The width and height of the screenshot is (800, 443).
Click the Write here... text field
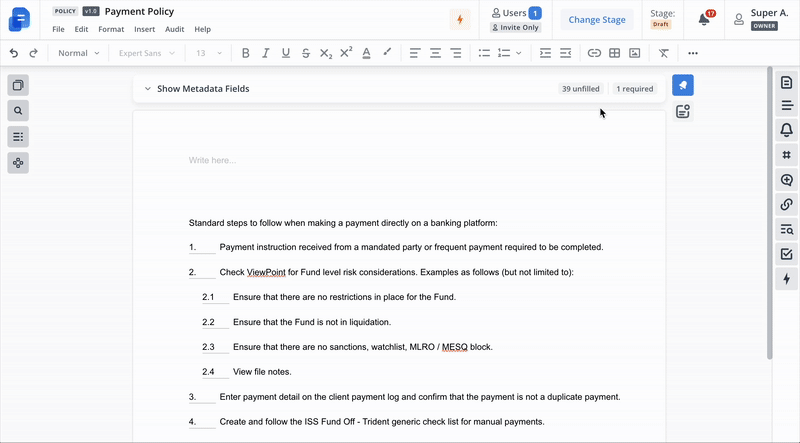212,160
